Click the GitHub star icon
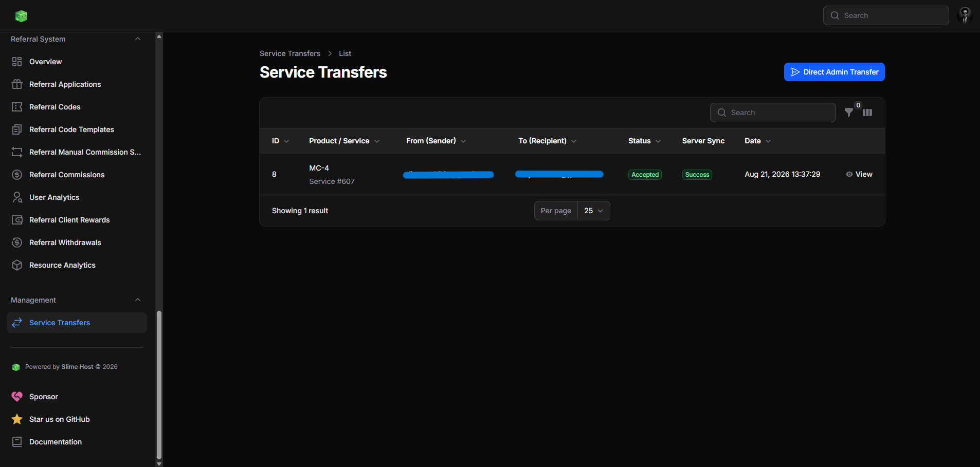 click(17, 419)
